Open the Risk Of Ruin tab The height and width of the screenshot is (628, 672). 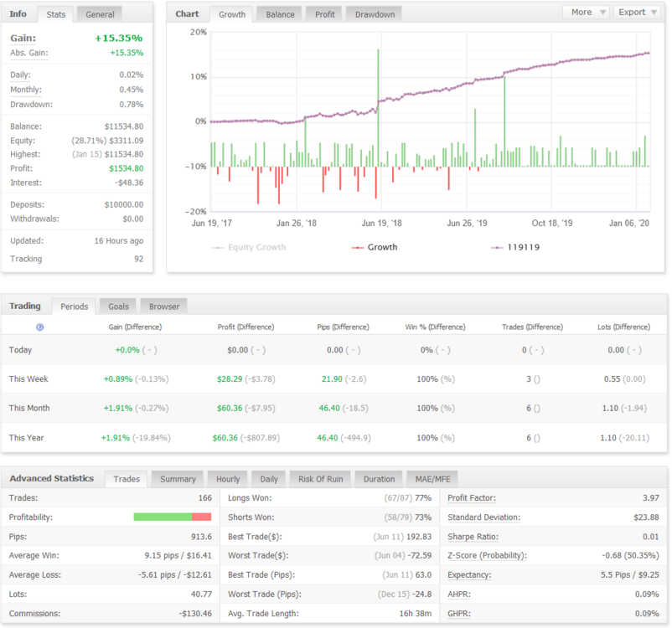point(321,479)
